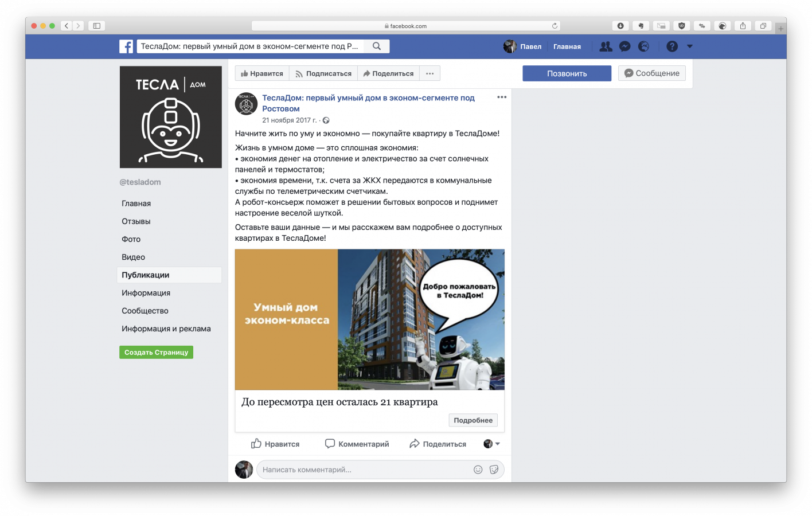Open Messenger via the chat bubble icon
Viewport: 812px width, 516px height.
click(x=624, y=46)
